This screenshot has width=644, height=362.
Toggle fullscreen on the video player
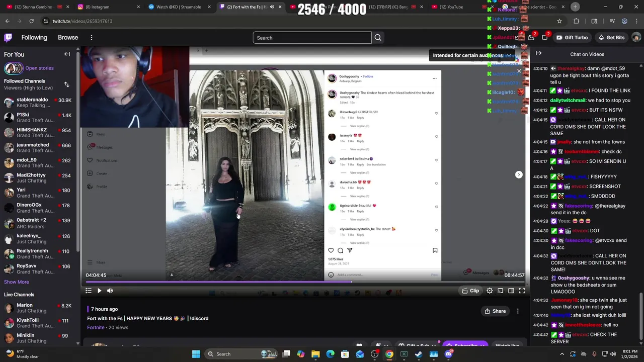(522, 291)
